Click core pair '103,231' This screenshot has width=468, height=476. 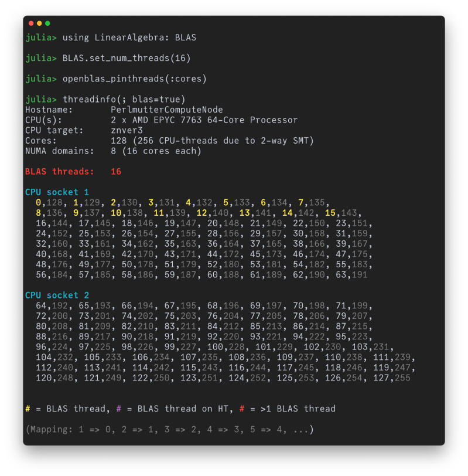(370, 347)
